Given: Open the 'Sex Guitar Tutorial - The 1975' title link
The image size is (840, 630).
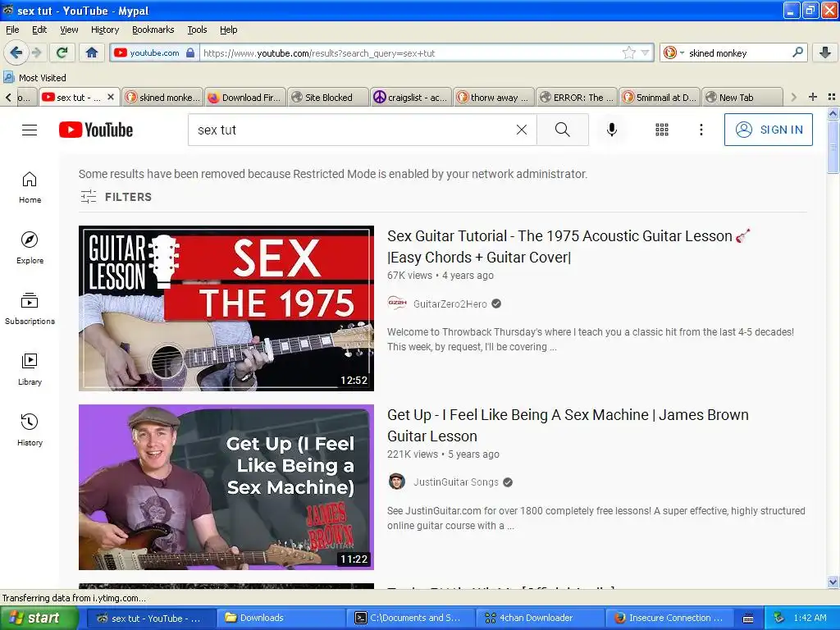Looking at the screenshot, I should pyautogui.click(x=568, y=246).
